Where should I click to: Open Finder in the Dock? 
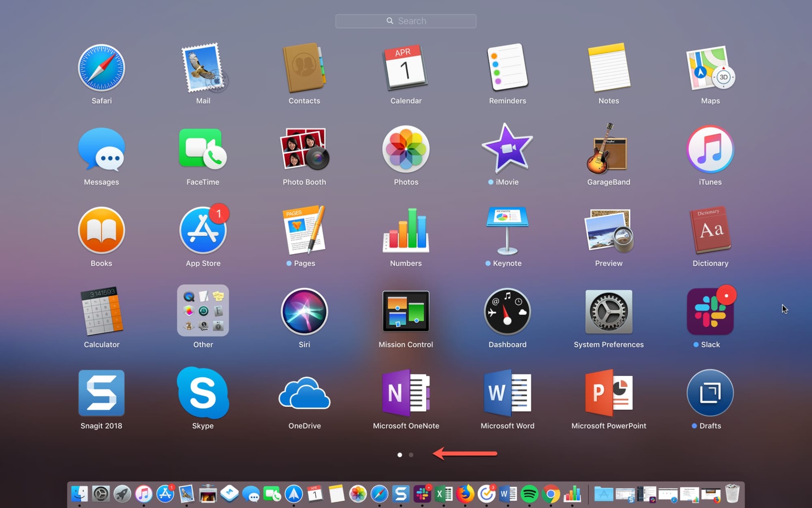(80, 494)
